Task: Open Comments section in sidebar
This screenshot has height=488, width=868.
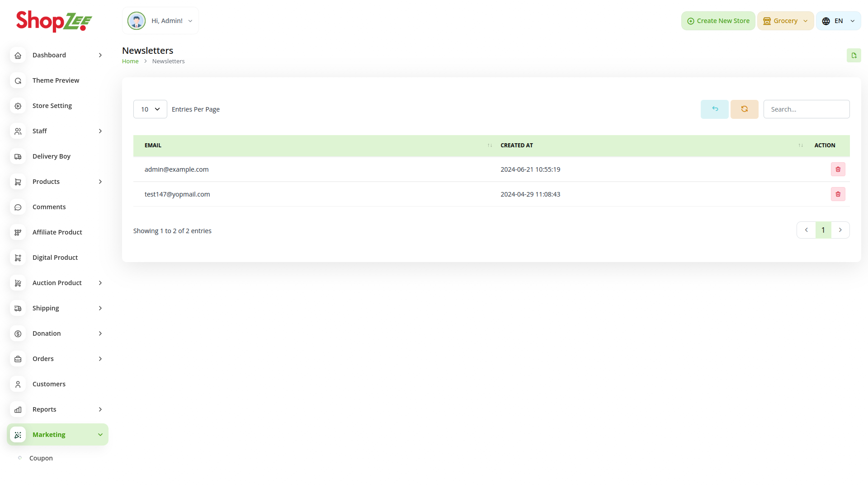Action: tap(49, 207)
